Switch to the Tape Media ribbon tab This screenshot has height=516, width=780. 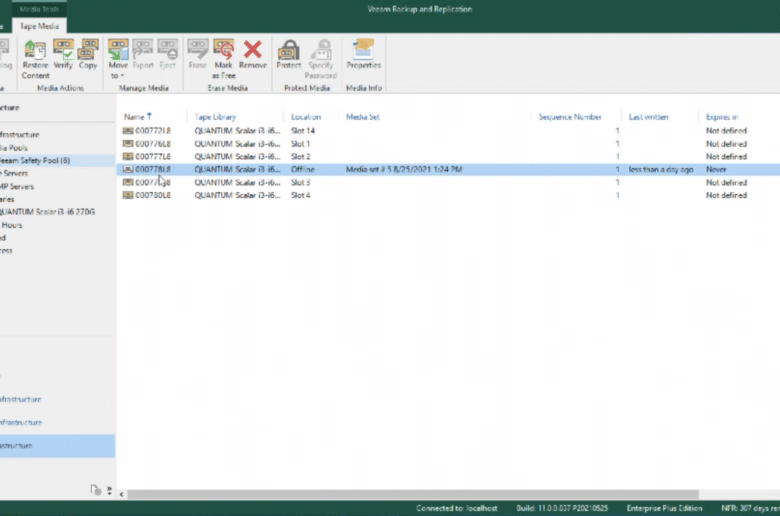point(39,26)
